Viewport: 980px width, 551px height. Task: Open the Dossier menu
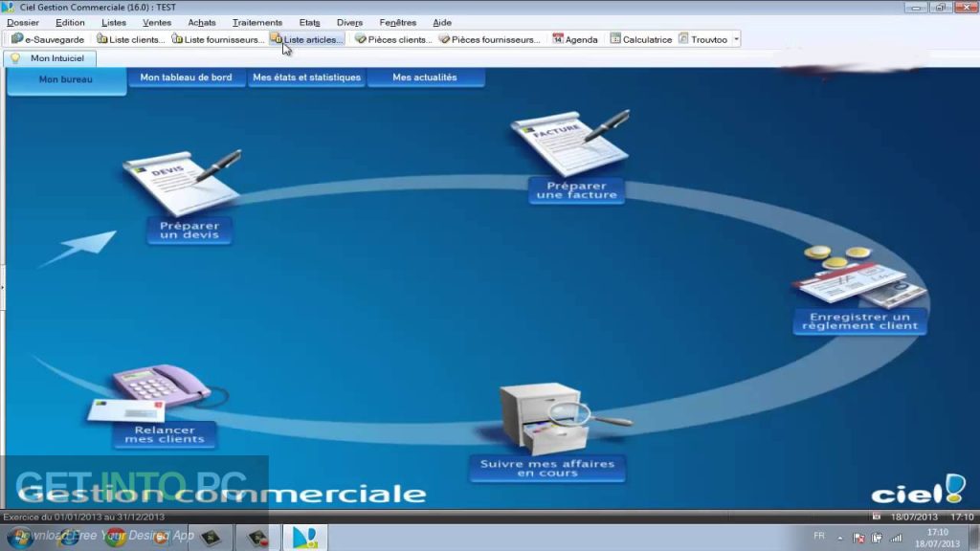[x=23, y=23]
